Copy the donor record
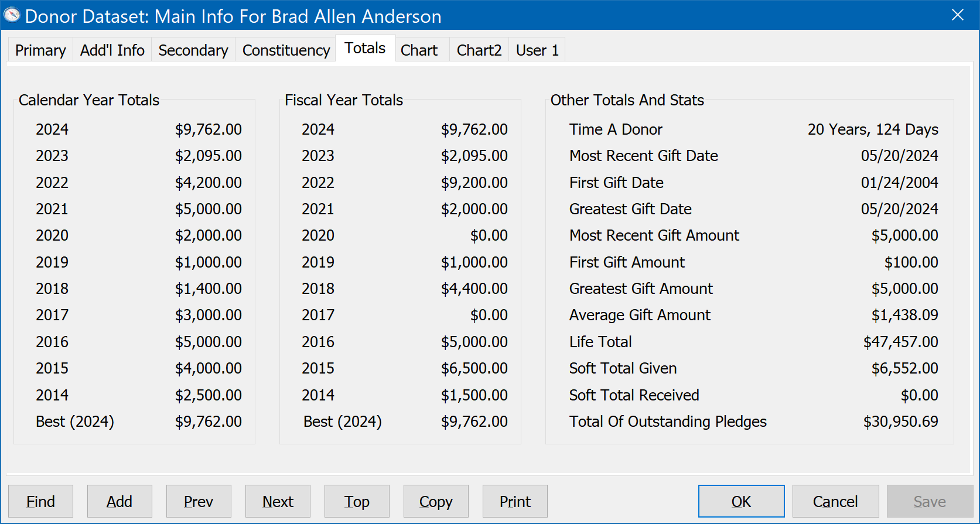This screenshot has width=980, height=524. pos(436,501)
